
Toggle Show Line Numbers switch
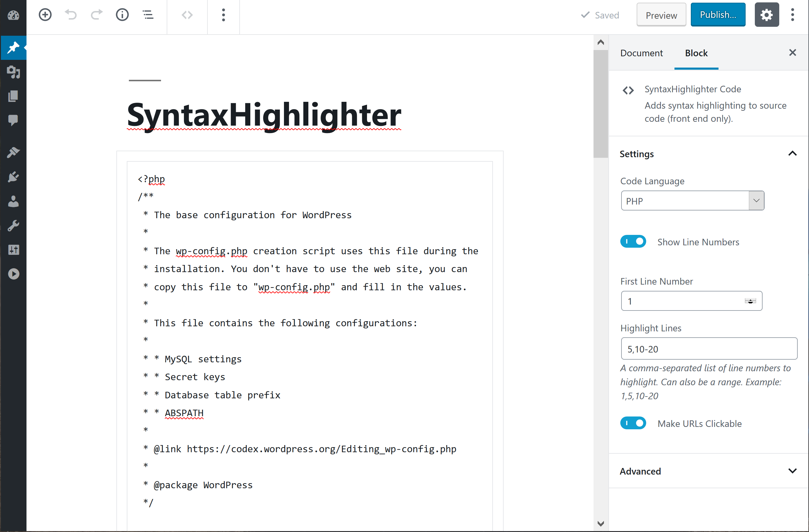pos(633,242)
